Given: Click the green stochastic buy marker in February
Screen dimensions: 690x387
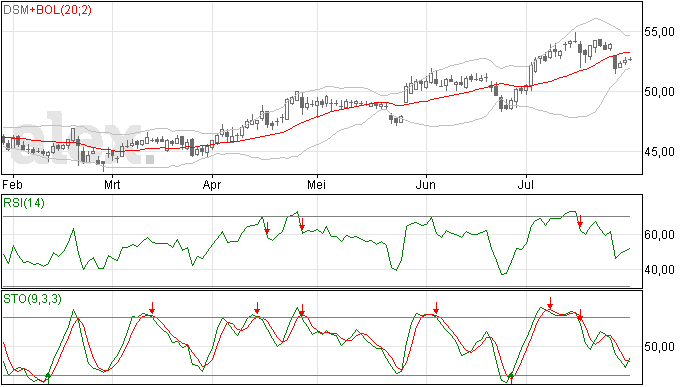Looking at the screenshot, I should click(48, 377).
